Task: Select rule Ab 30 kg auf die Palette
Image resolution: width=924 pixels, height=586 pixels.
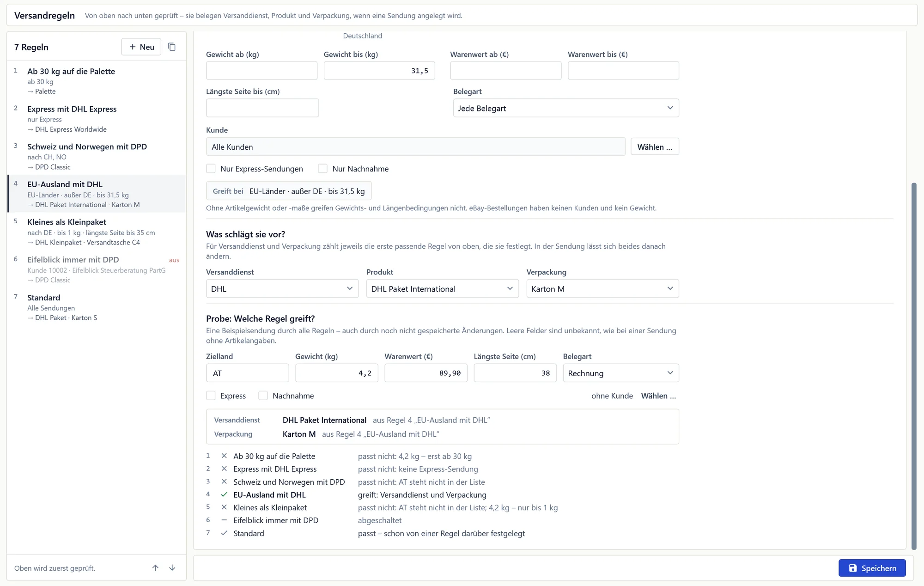Action: click(x=97, y=80)
